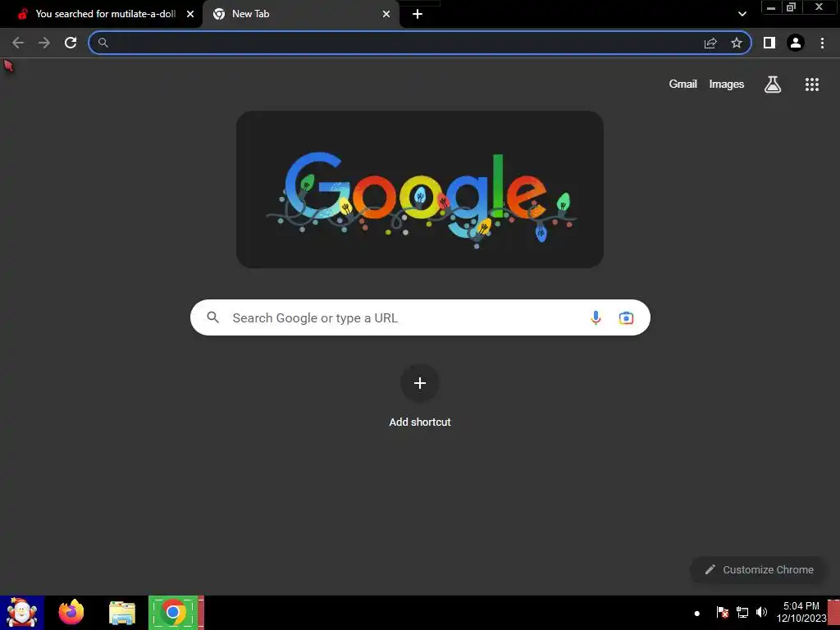
Task: Search by image with camera icon
Action: [x=626, y=317]
